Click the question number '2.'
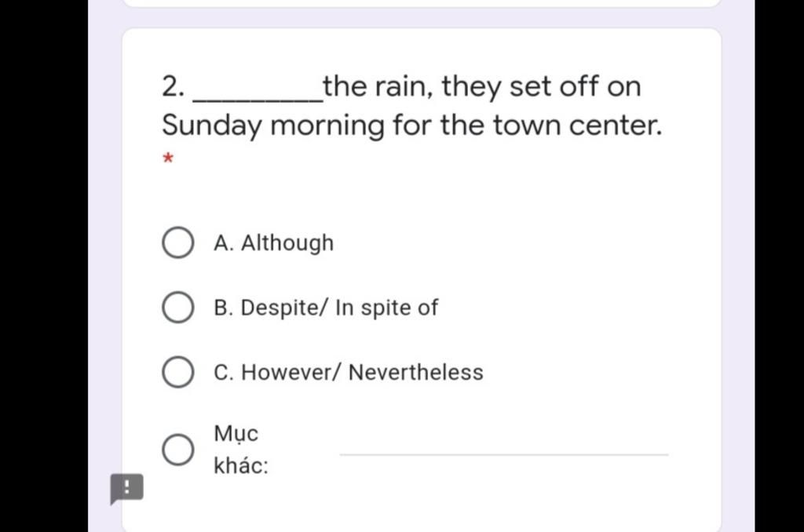 click(x=173, y=86)
